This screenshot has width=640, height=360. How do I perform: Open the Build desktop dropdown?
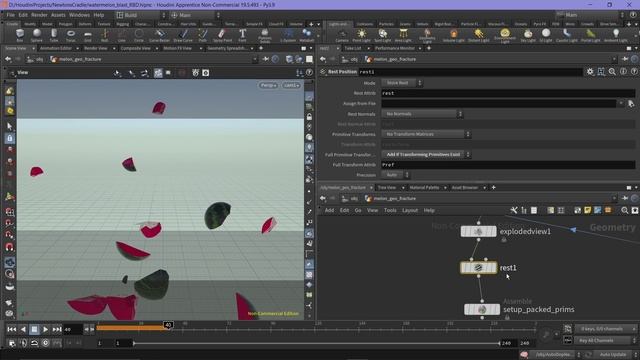141,15
